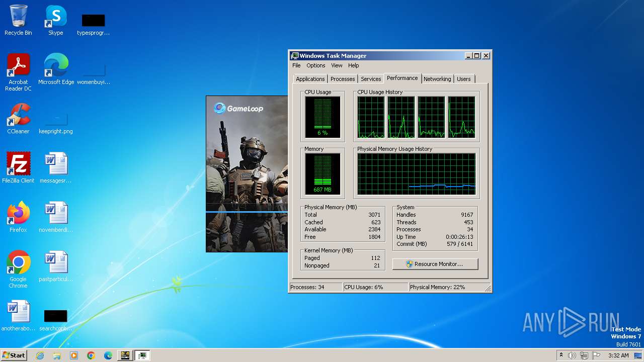
Task: Select the novemberdi... Word document
Action: tap(55, 217)
